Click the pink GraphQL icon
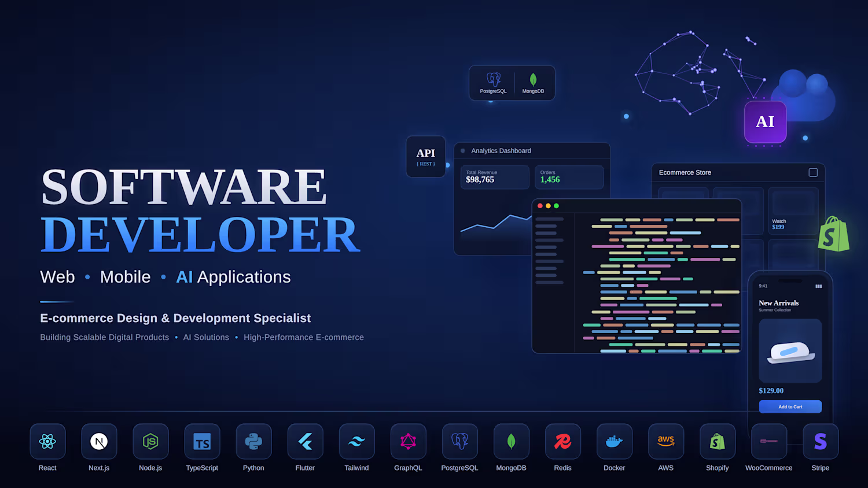 408,442
